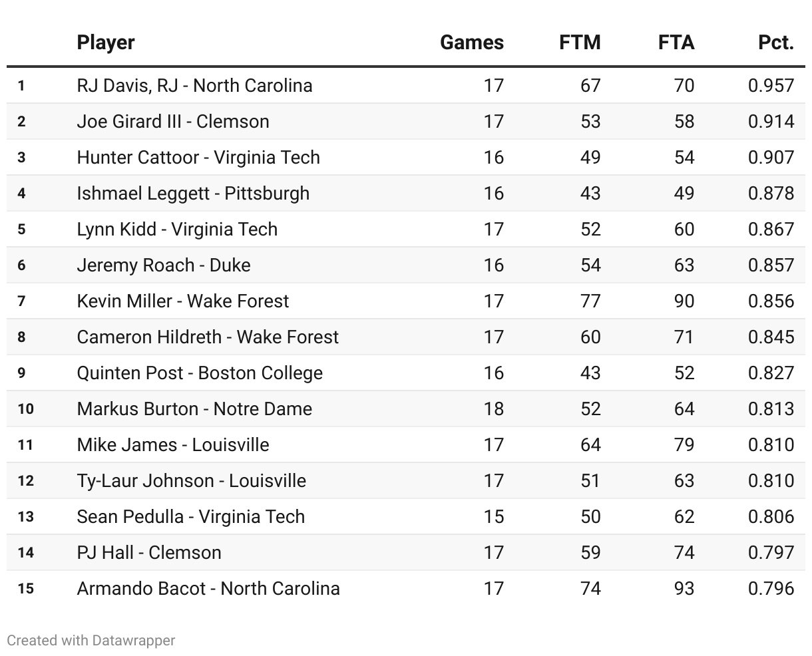The height and width of the screenshot is (656, 812).
Task: Click Armando Bacot's 93 FTA value
Action: pyautogui.click(x=684, y=589)
